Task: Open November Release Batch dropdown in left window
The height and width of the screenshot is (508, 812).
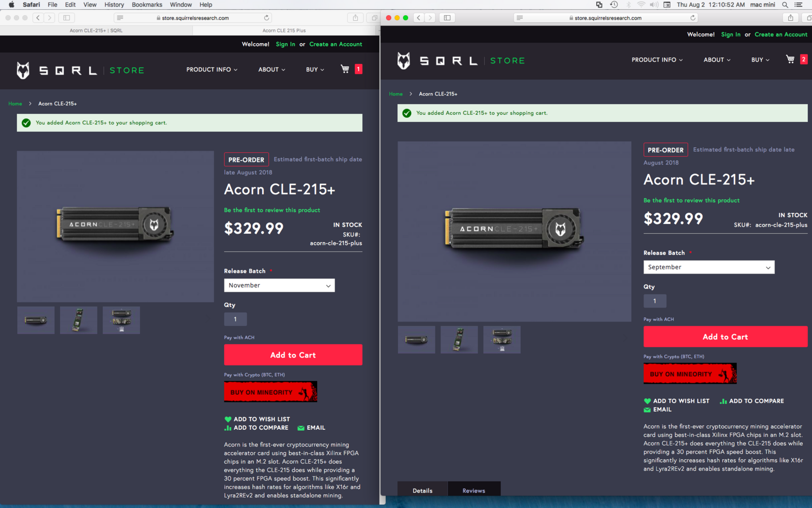Action: click(279, 285)
